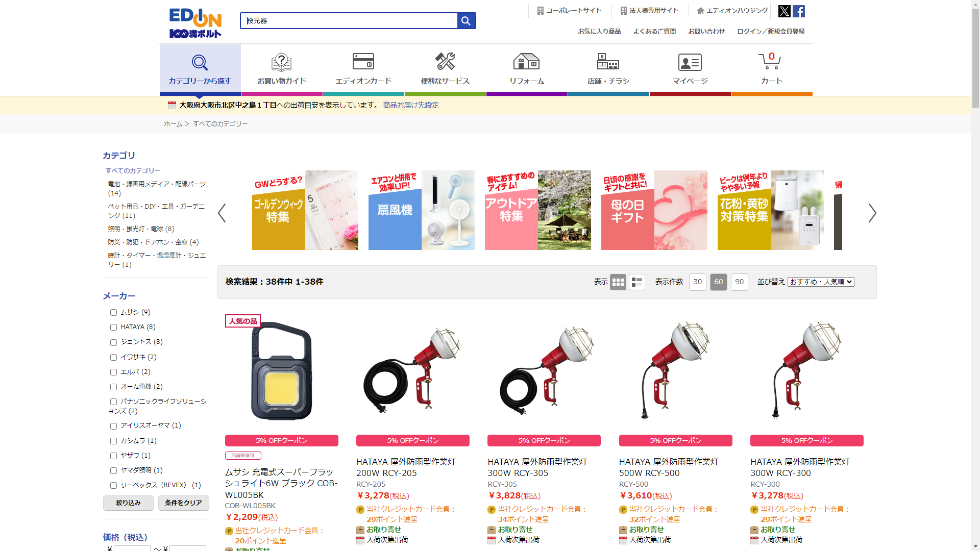This screenshot has height=551, width=980.
Task: Click 商品お届け先設定 link
Action: pyautogui.click(x=411, y=105)
